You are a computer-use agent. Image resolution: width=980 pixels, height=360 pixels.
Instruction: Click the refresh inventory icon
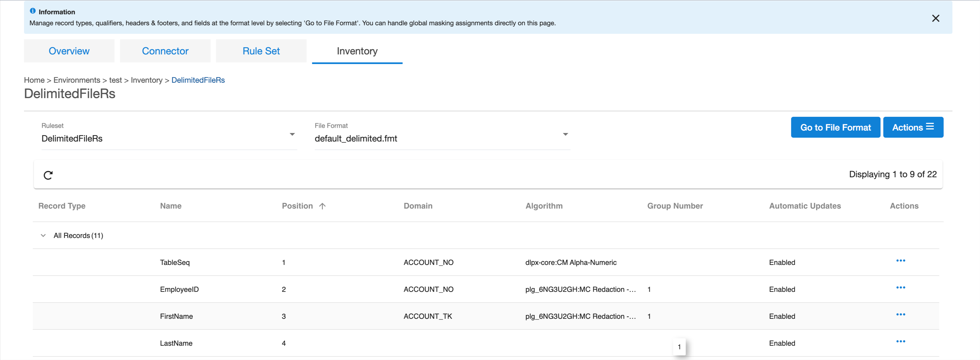pos(48,175)
